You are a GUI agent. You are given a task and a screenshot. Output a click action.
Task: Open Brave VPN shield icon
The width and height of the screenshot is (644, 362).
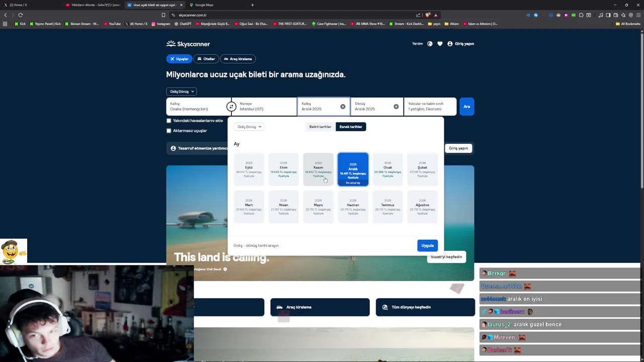click(x=631, y=15)
